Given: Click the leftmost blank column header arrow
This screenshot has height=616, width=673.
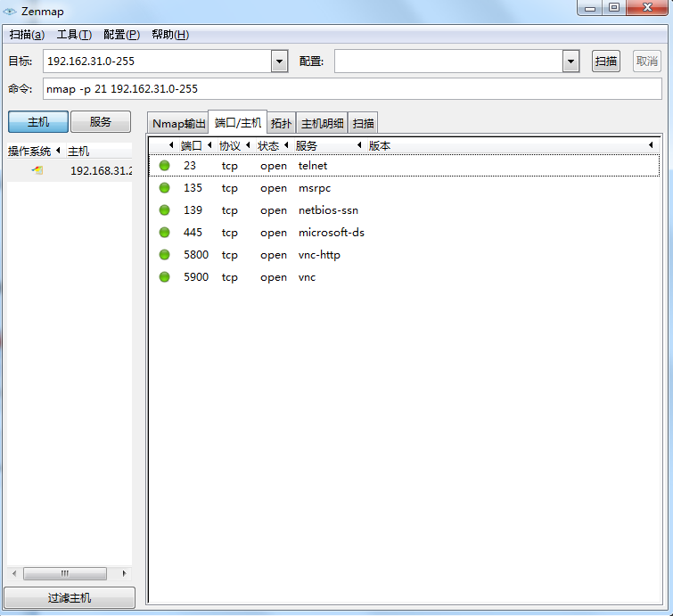Looking at the screenshot, I should click(171, 145).
